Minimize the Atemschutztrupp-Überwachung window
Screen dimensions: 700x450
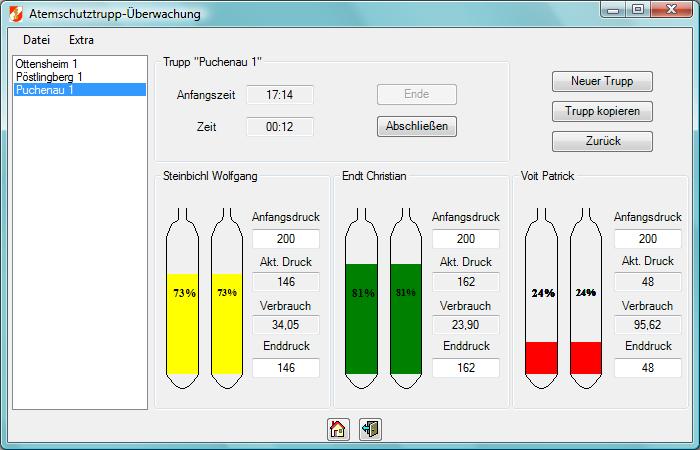[x=614, y=10]
